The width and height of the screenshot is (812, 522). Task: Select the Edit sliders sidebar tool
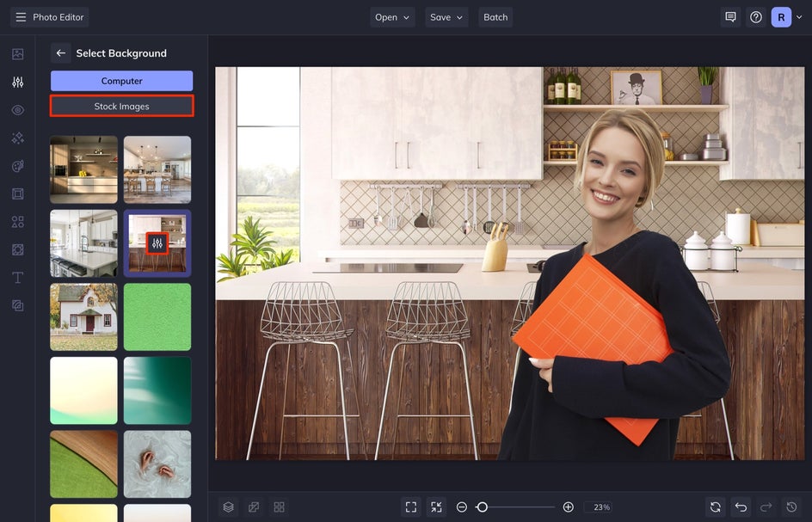point(17,82)
